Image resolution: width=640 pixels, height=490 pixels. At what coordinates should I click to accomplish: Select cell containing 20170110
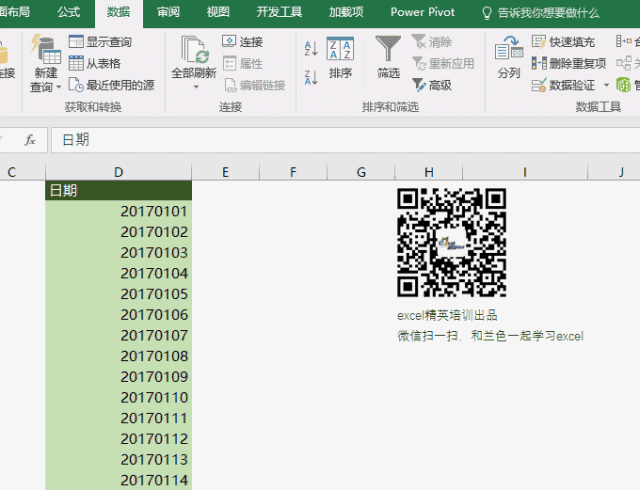click(x=118, y=397)
